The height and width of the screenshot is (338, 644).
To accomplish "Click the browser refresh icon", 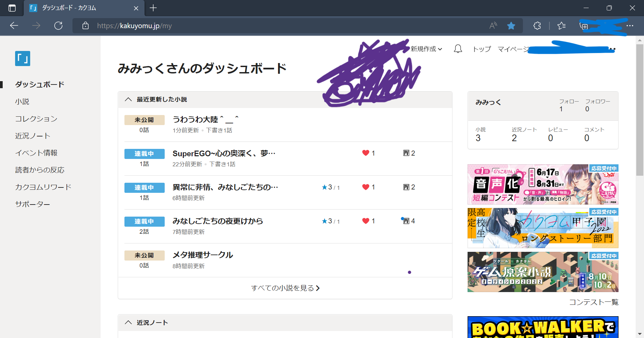I will point(58,26).
